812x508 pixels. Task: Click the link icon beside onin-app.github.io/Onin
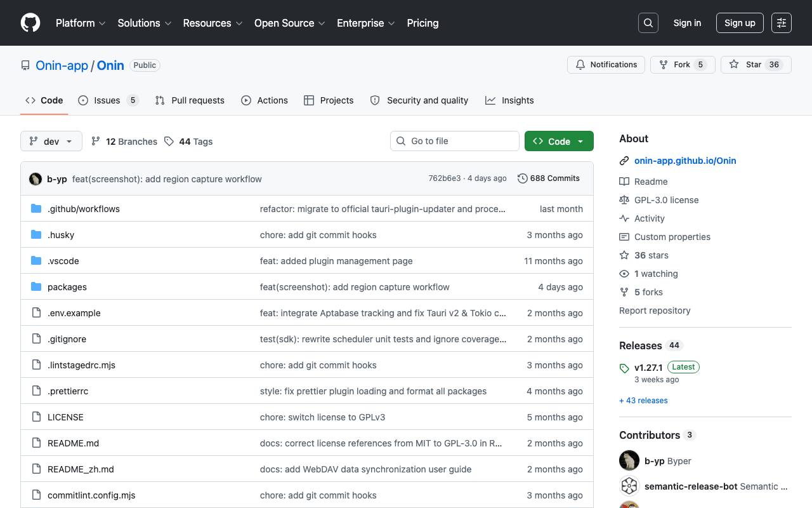pyautogui.click(x=624, y=161)
